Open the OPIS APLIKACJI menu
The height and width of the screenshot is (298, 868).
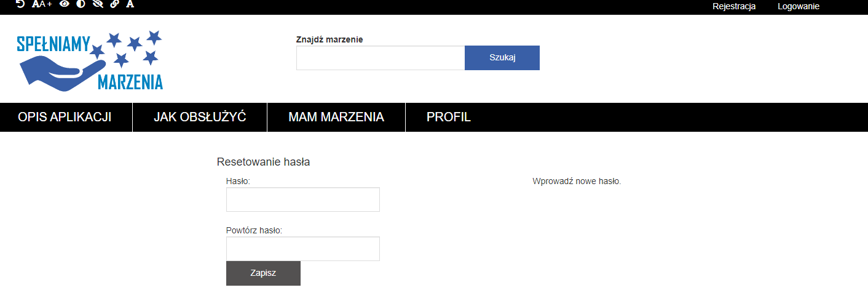pyautogui.click(x=65, y=117)
